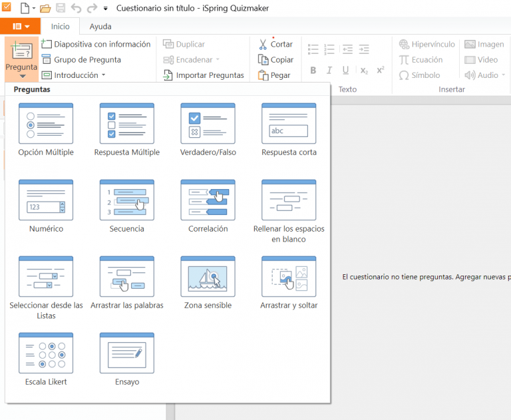The image size is (511, 420).
Task: Insert an Imagen
Action: click(x=484, y=44)
